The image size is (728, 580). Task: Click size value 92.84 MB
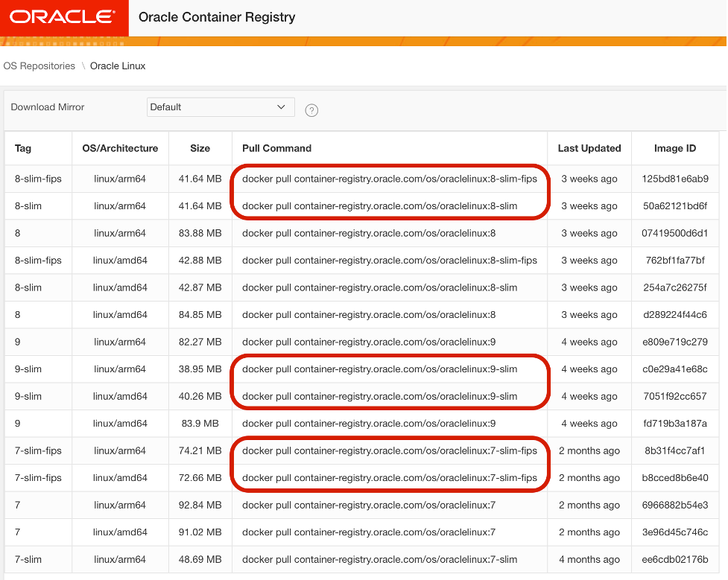coord(200,505)
